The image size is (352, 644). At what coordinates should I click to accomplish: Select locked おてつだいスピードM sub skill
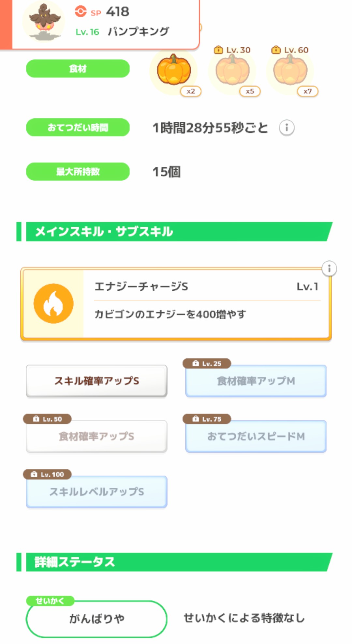click(256, 436)
